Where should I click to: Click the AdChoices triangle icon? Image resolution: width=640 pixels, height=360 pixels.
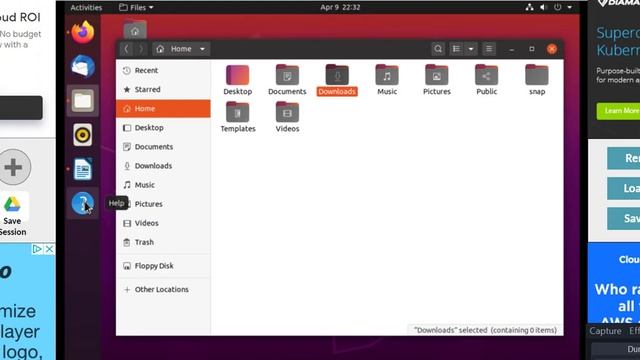pyautogui.click(x=37, y=249)
